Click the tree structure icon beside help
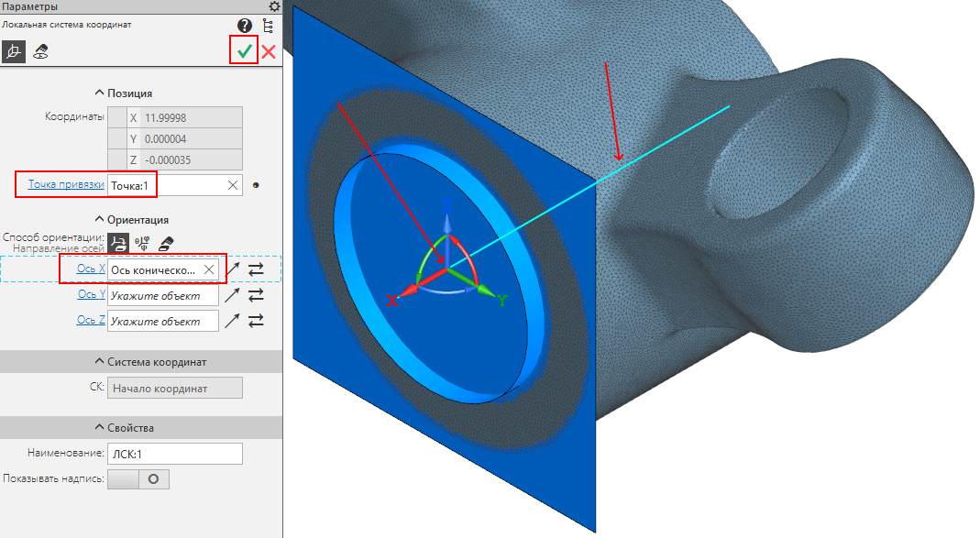The height and width of the screenshot is (538, 980). click(x=268, y=26)
